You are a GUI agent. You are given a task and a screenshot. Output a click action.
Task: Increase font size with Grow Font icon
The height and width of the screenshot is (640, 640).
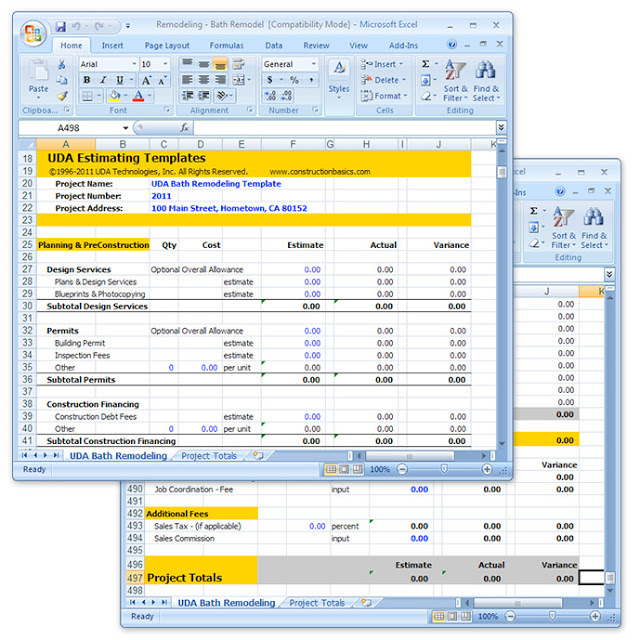tap(146, 80)
